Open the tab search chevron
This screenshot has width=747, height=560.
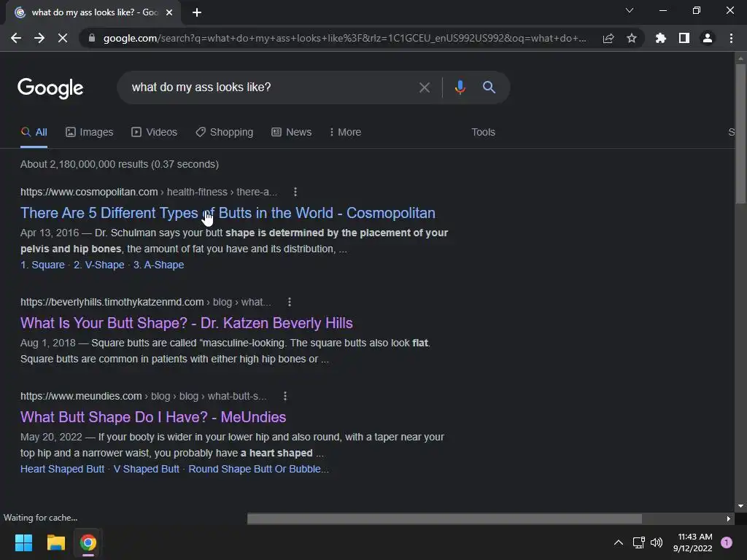click(630, 10)
